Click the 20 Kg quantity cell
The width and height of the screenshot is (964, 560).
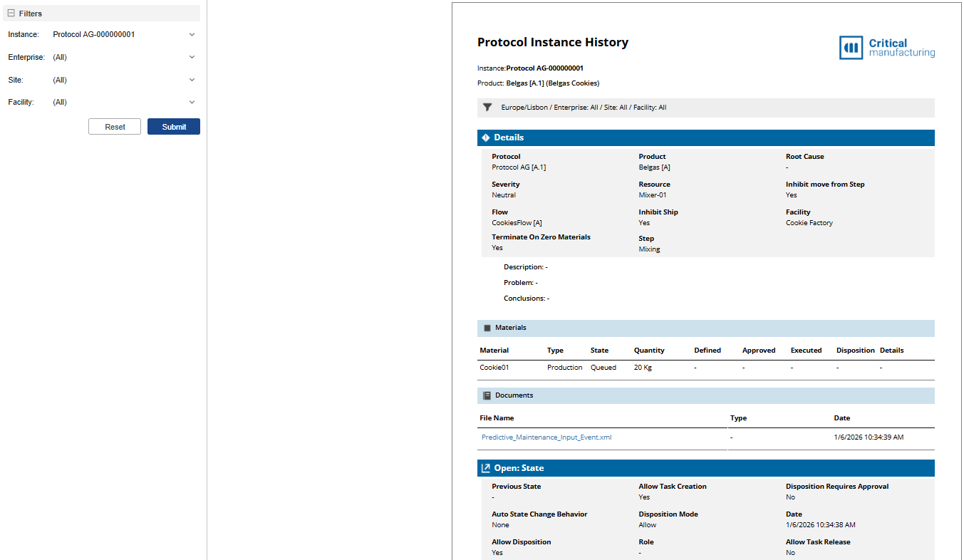[643, 368]
